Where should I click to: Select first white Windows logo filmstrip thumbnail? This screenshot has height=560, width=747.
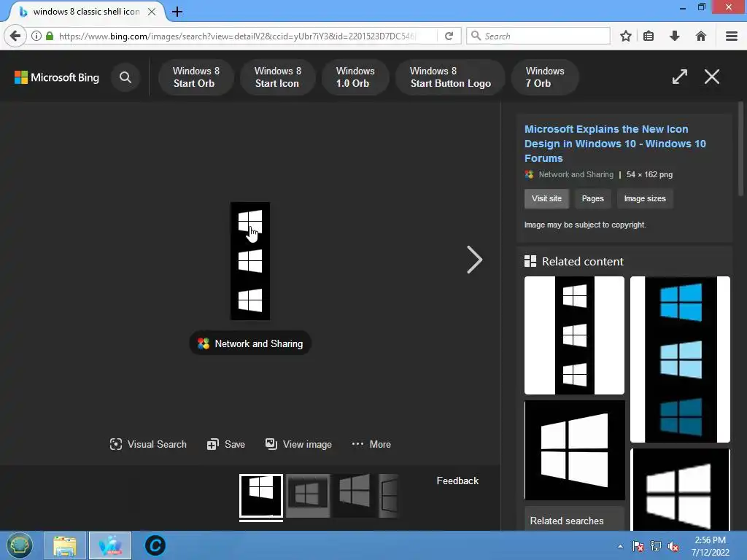(261, 496)
